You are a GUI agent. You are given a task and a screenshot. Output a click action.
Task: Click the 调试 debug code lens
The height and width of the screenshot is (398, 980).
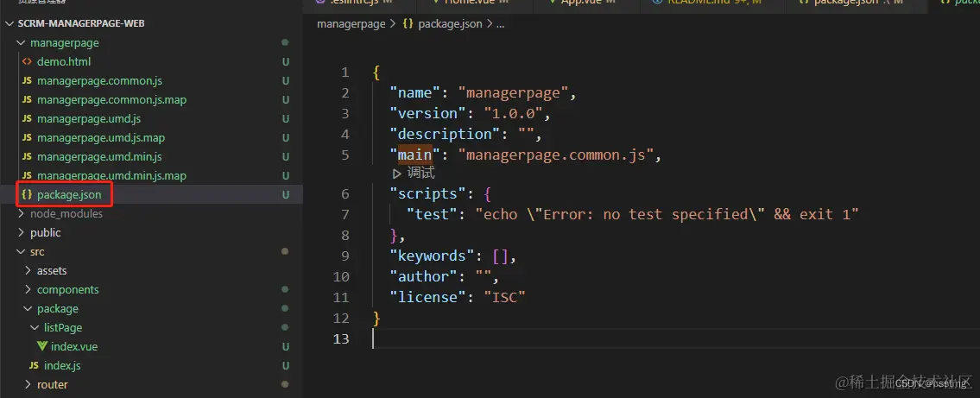point(420,174)
